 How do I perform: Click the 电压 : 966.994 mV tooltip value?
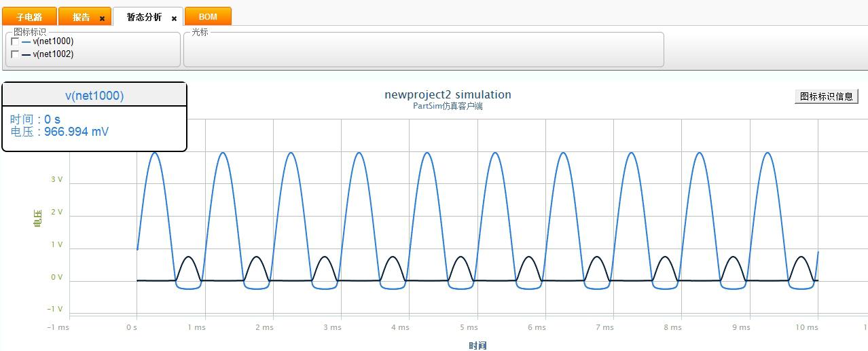(59, 132)
